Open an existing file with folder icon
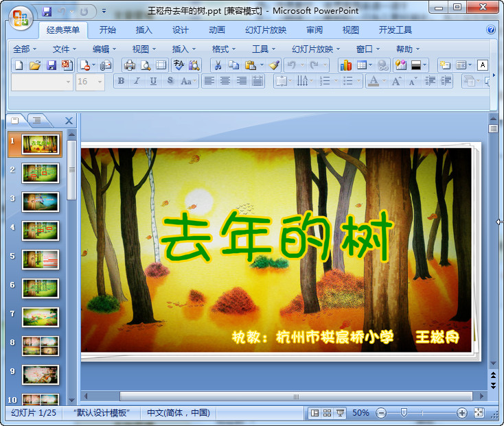 (x=35, y=65)
